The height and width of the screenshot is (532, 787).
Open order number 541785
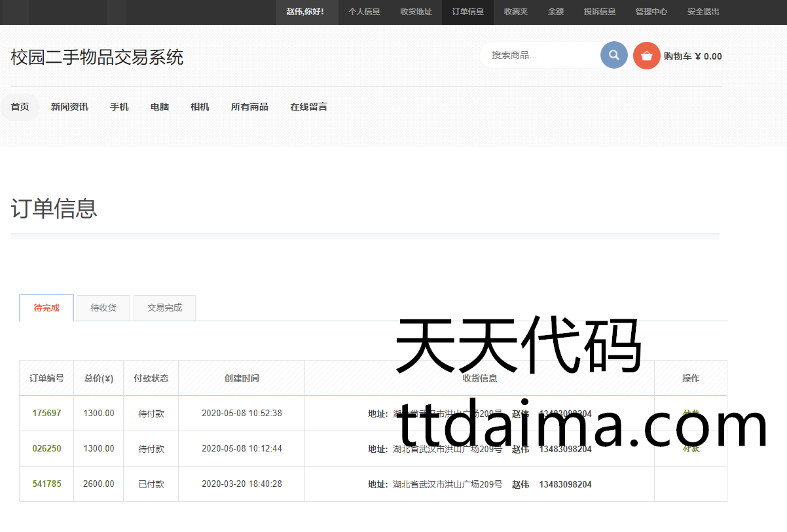coord(46,484)
